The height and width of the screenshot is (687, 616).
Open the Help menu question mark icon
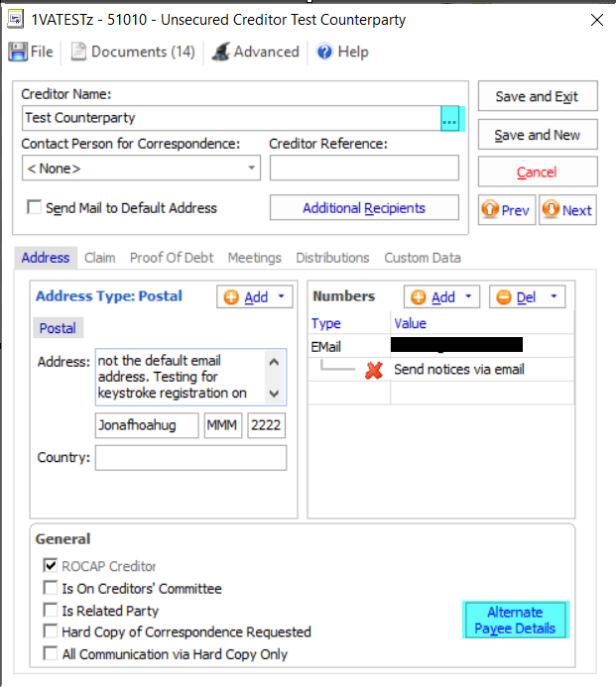pyautogui.click(x=324, y=53)
